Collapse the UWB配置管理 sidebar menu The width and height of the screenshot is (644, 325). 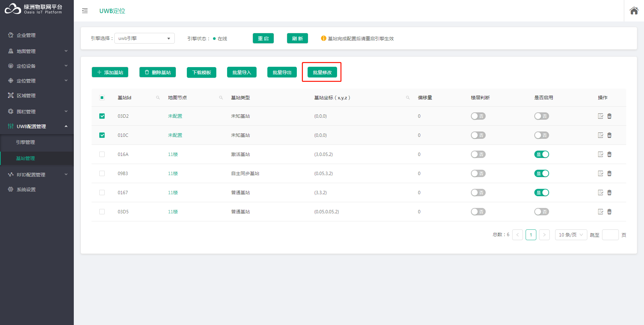point(37,126)
